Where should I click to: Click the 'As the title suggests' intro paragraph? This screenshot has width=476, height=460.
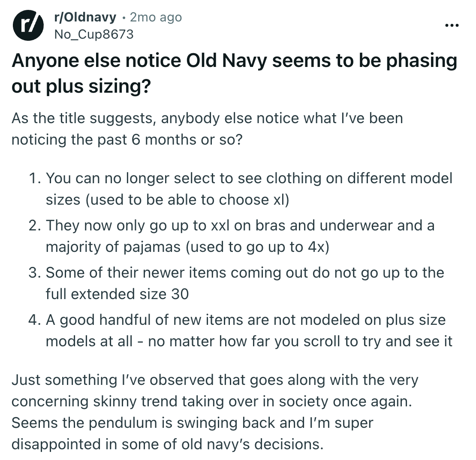pyautogui.click(x=207, y=118)
